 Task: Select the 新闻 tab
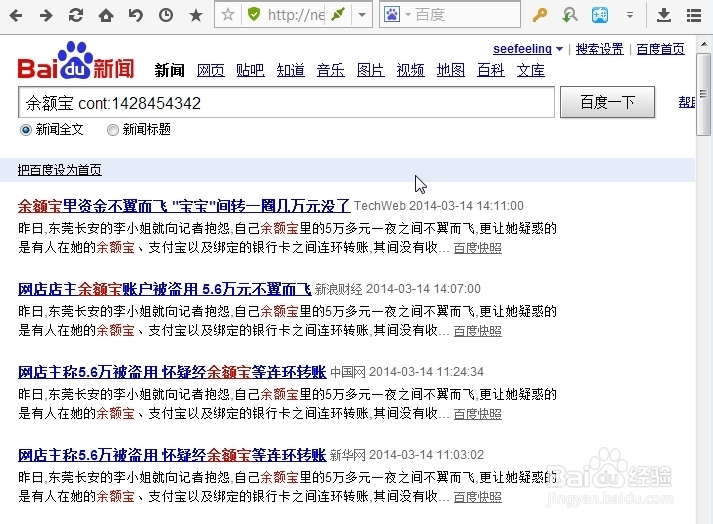[x=170, y=71]
